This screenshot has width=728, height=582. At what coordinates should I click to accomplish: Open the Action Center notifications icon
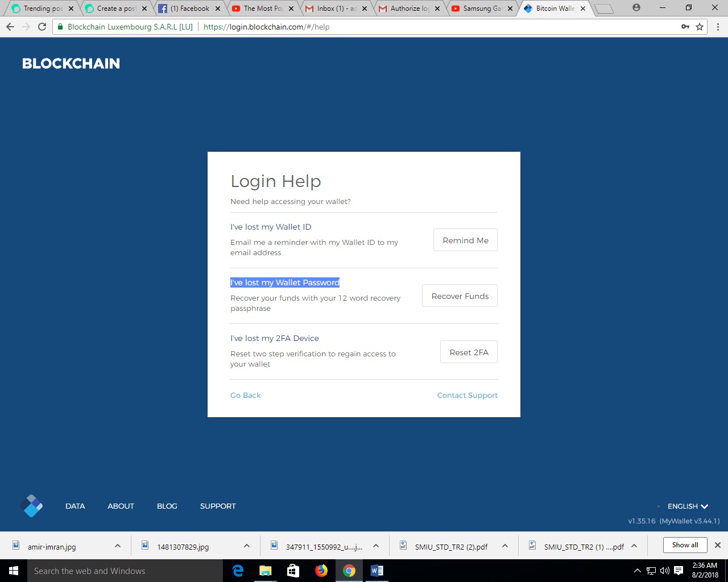[679, 571]
